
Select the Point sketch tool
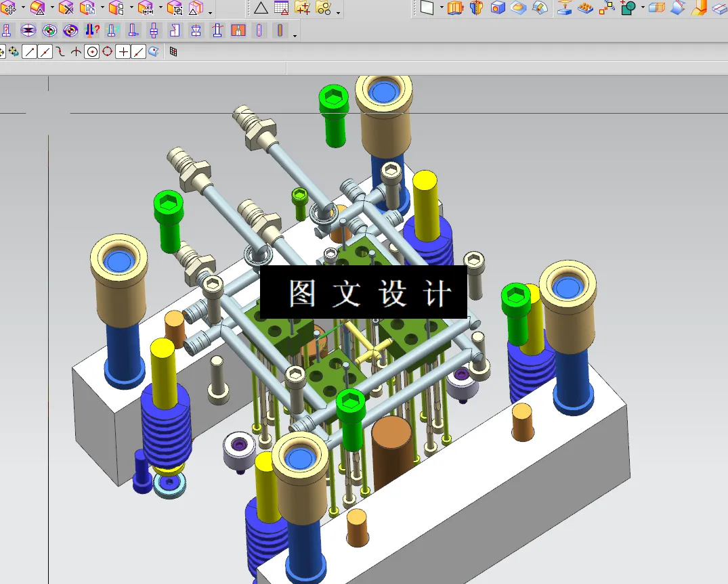pos(122,51)
